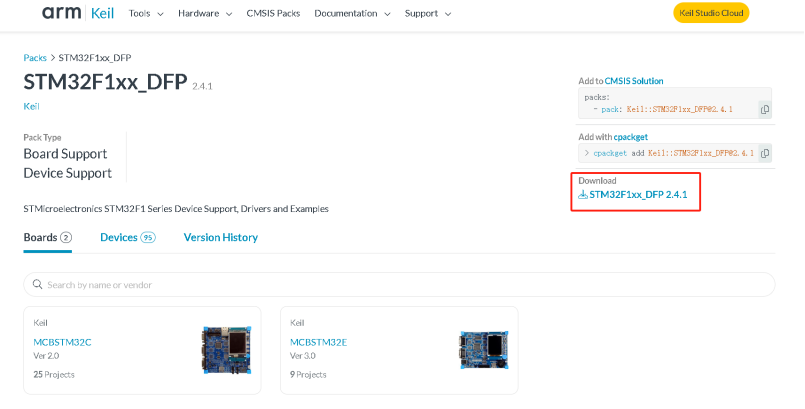
Task: Expand the Tools menu
Action: (x=146, y=13)
